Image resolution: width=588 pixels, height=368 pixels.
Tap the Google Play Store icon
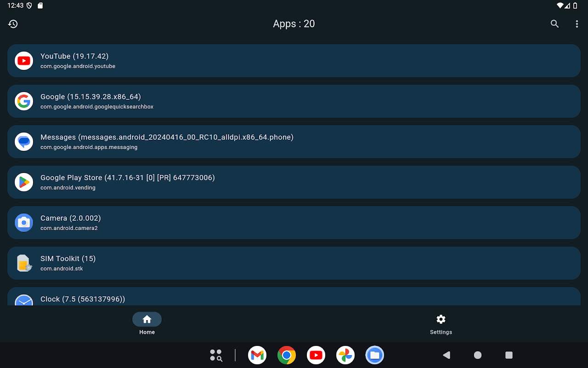click(24, 182)
